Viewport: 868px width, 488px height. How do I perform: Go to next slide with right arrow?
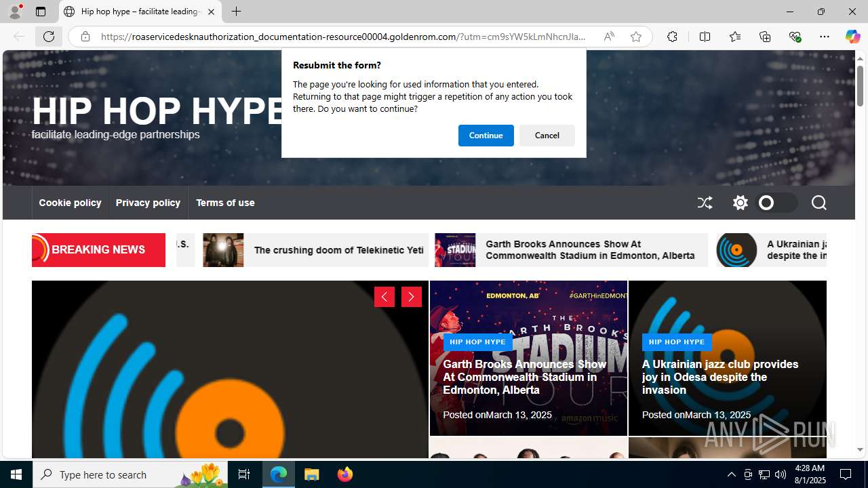(412, 297)
